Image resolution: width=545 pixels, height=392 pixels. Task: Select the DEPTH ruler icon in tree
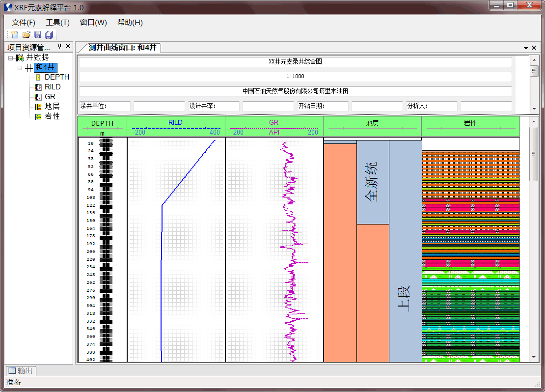[38, 77]
